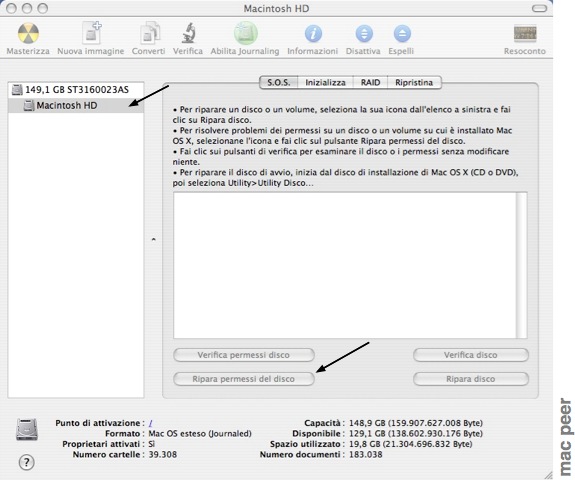Select the Converti toolbar icon

pos(150,34)
